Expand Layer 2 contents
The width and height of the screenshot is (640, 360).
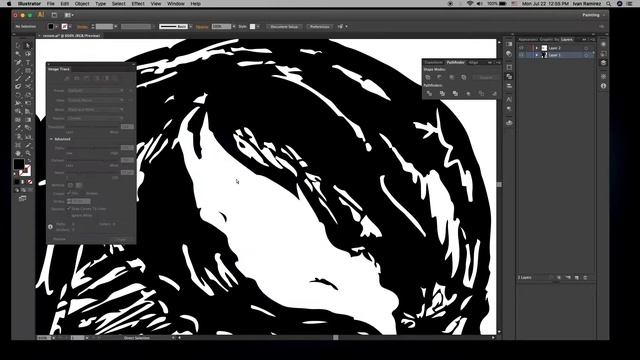(x=537, y=48)
